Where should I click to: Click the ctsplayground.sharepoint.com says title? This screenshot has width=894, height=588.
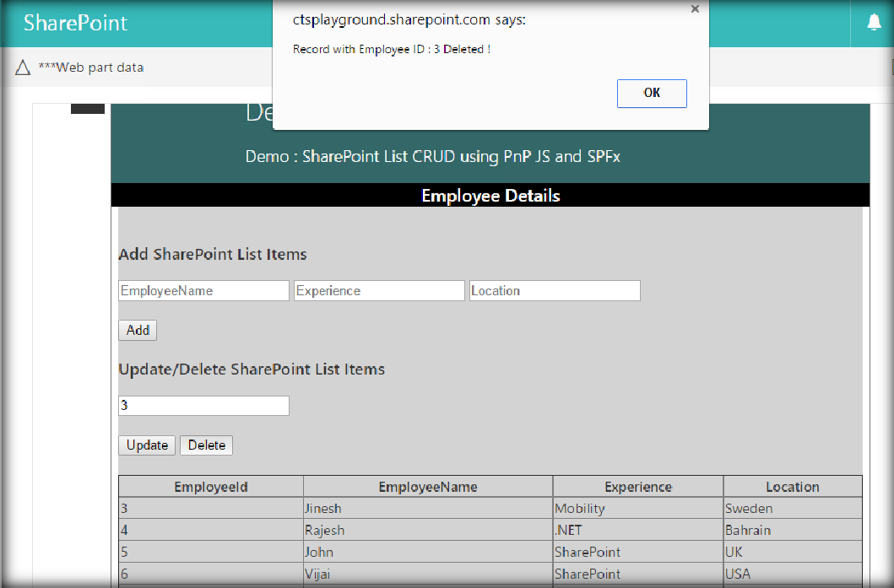pyautogui.click(x=409, y=20)
